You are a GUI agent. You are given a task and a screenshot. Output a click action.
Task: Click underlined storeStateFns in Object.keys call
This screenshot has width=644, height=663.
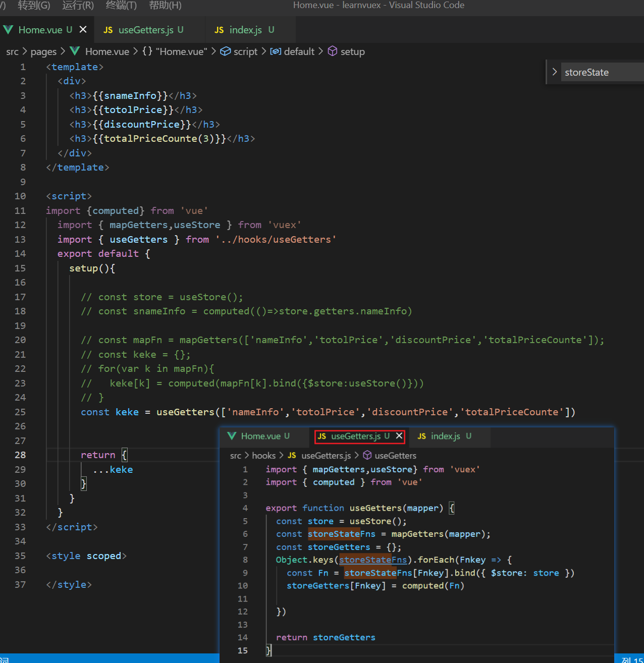point(373,560)
